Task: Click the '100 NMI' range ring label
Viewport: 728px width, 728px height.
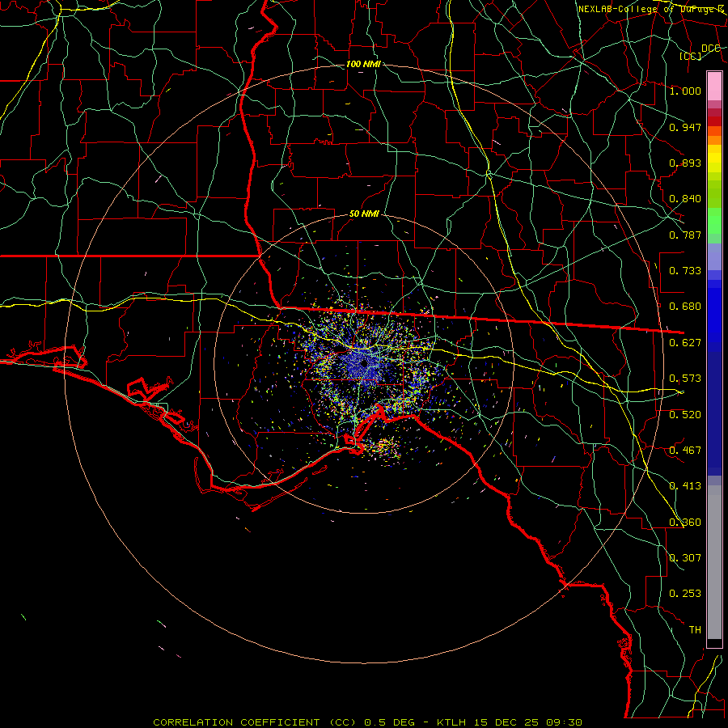Action: tap(363, 64)
